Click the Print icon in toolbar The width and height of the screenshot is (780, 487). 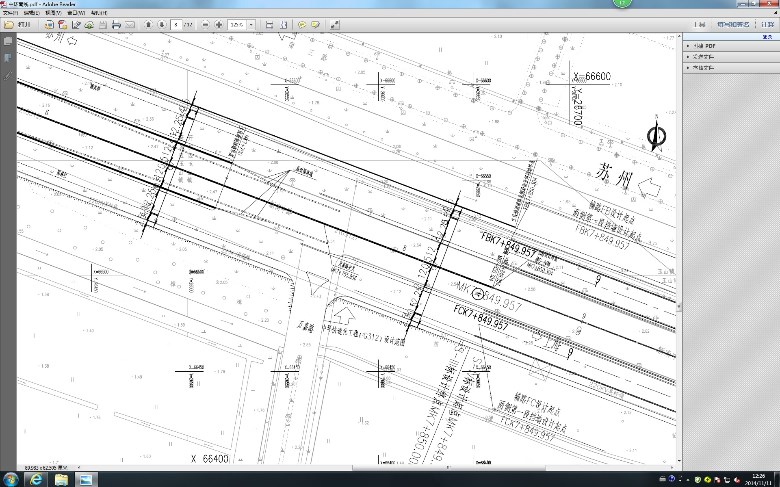[x=116, y=23]
